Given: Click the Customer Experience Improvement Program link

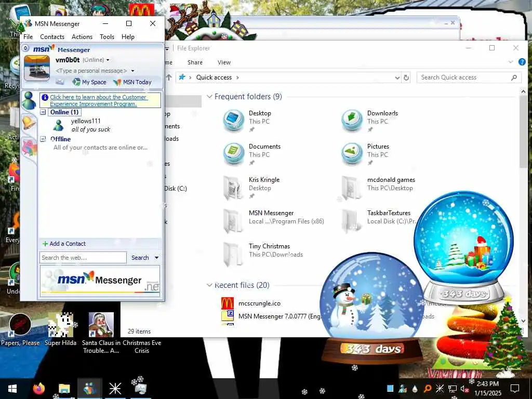Looking at the screenshot, I should tap(98, 100).
